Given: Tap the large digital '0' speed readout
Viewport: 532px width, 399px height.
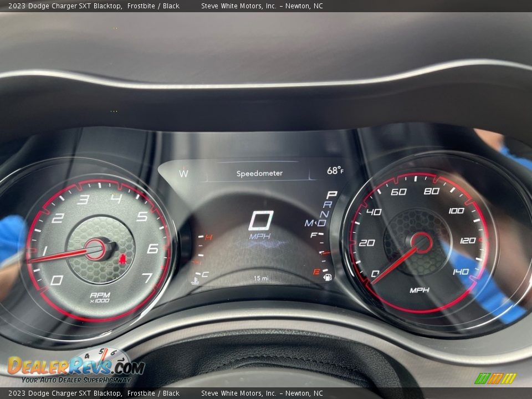Looking at the screenshot, I should (261, 221).
